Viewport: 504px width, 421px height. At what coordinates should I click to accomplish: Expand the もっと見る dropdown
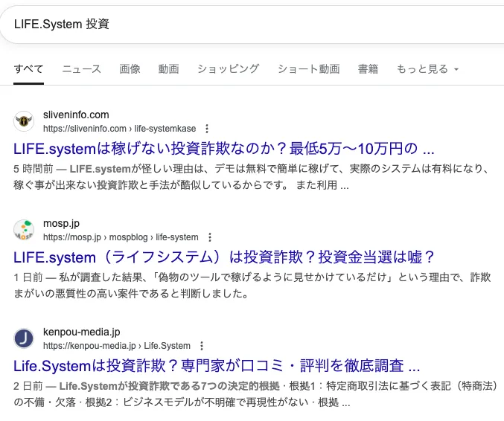click(427, 69)
